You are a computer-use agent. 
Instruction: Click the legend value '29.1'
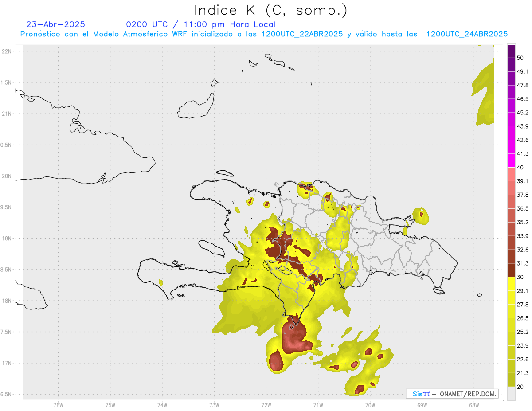click(x=523, y=291)
